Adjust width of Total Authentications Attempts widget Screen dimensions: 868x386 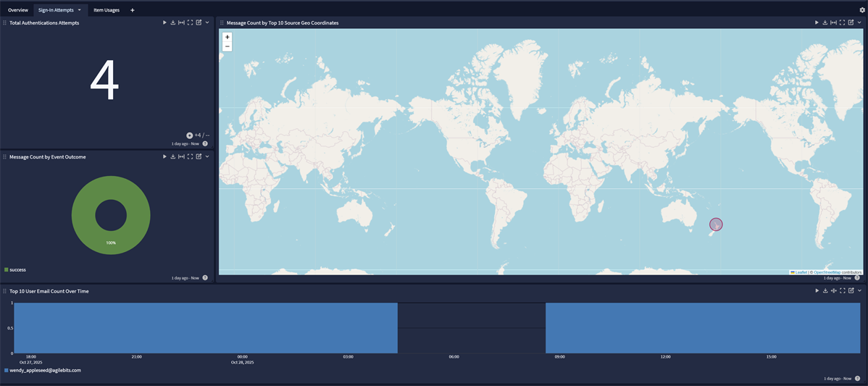[181, 23]
